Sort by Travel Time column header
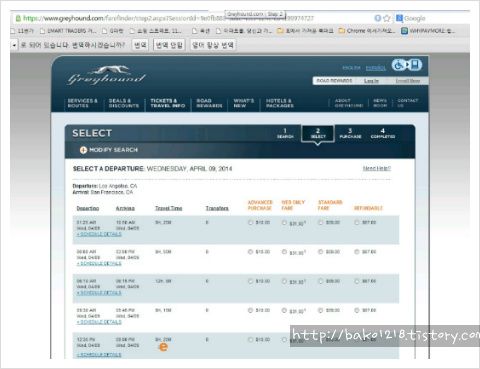 pos(168,208)
